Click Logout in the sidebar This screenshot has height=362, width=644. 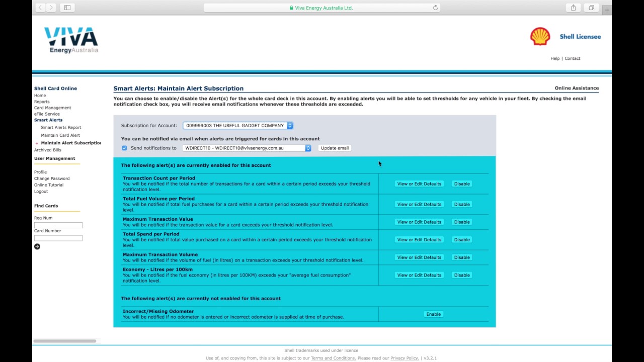pos(41,192)
